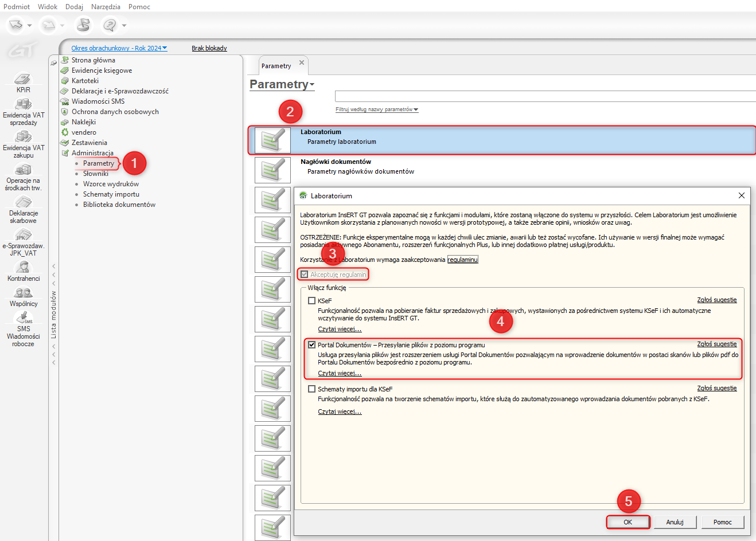This screenshot has width=756, height=541.
Task: Open Ewidencja VAT sprzedaży module
Action: coord(24,112)
